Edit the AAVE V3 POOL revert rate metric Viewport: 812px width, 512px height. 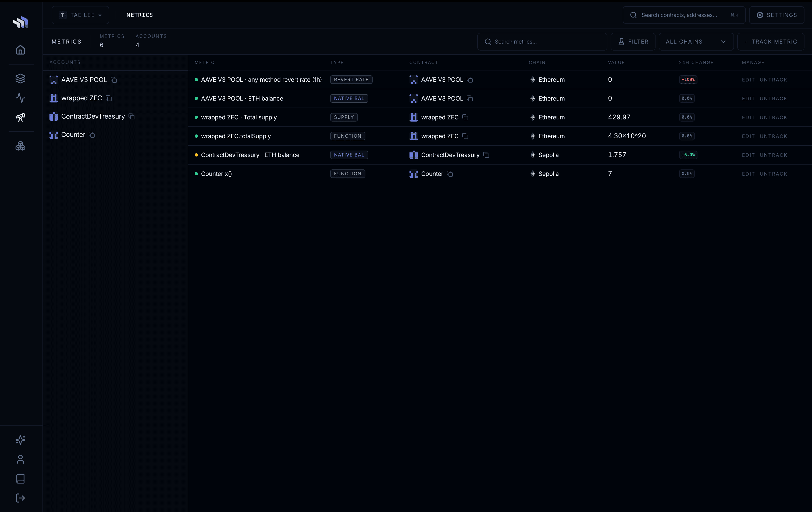click(748, 80)
